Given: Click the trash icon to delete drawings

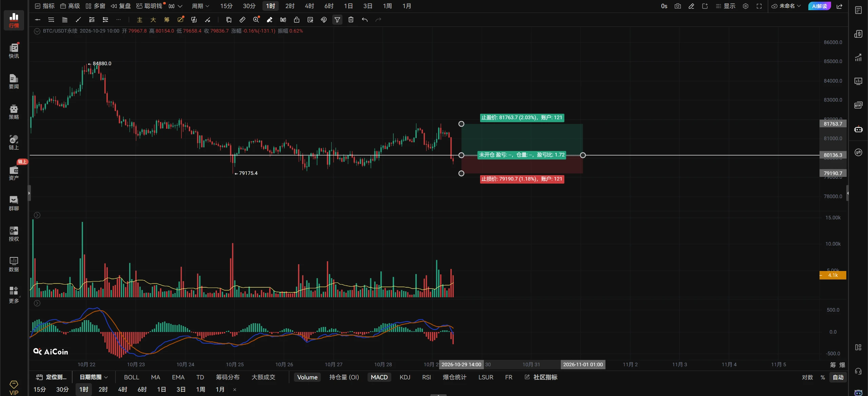Looking at the screenshot, I should (351, 20).
